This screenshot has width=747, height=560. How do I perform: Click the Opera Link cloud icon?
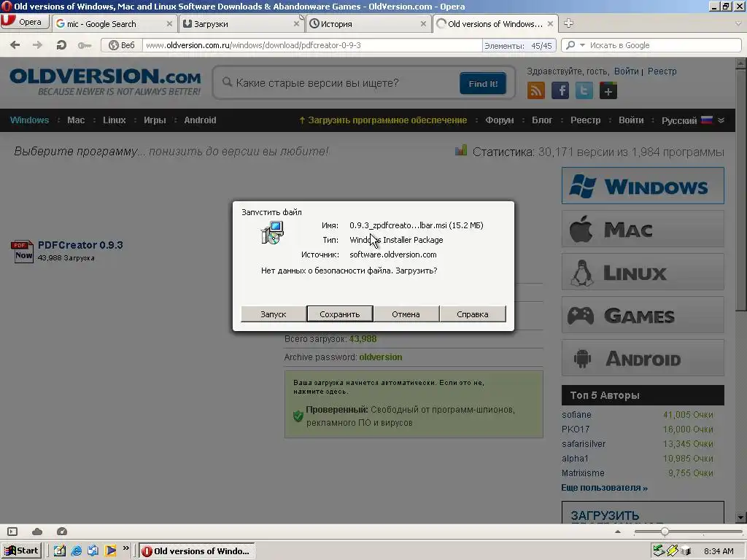pyautogui.click(x=37, y=532)
